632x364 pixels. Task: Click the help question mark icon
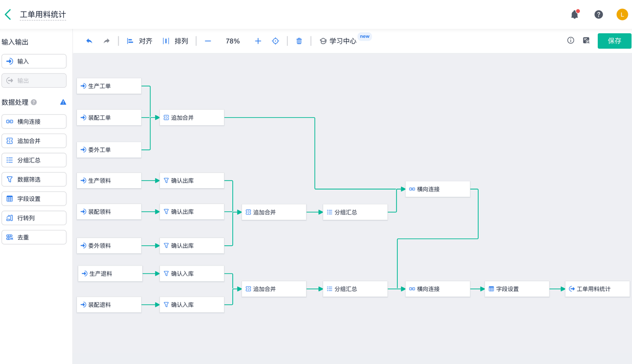[598, 15]
